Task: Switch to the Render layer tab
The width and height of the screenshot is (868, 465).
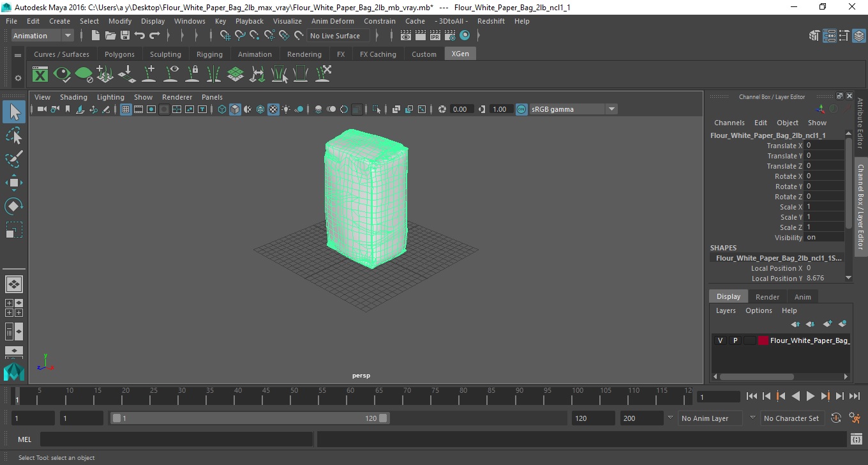Action: (x=767, y=297)
